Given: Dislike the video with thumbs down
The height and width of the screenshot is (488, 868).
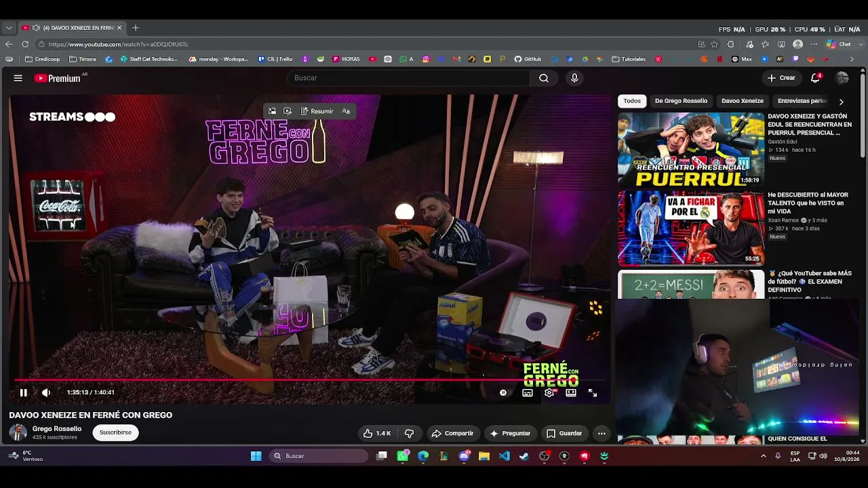Looking at the screenshot, I should pos(410,433).
